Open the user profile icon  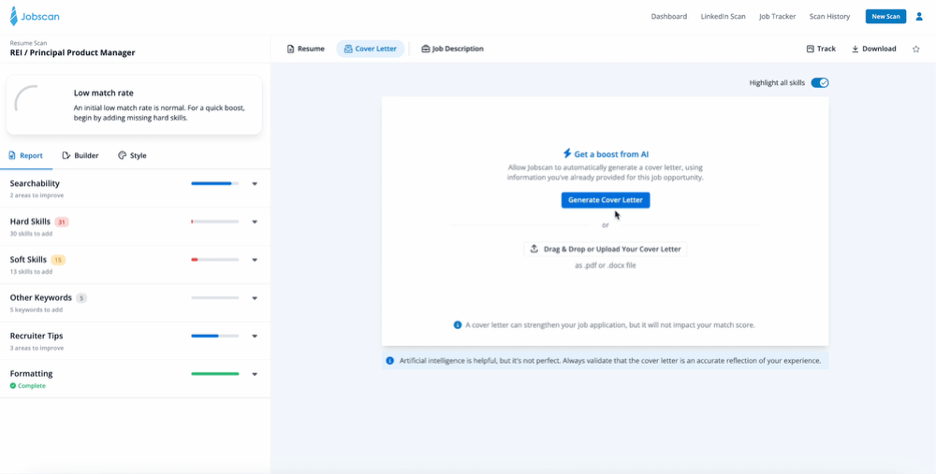[919, 17]
